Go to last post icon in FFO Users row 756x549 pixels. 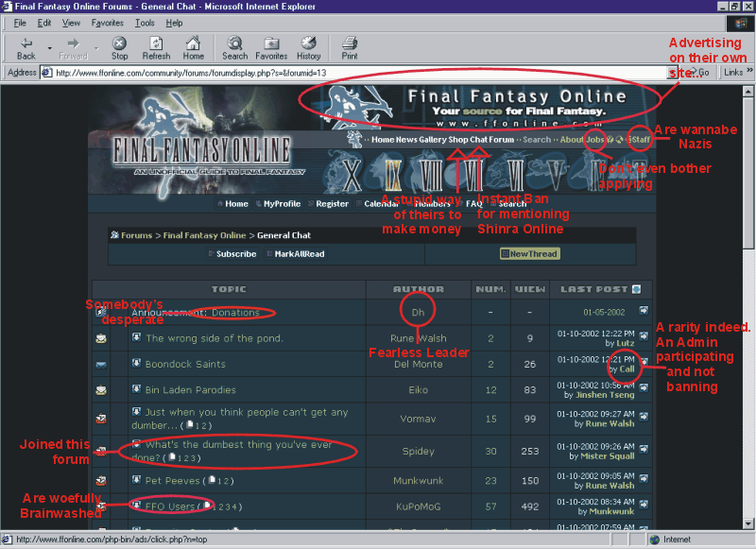644,505
